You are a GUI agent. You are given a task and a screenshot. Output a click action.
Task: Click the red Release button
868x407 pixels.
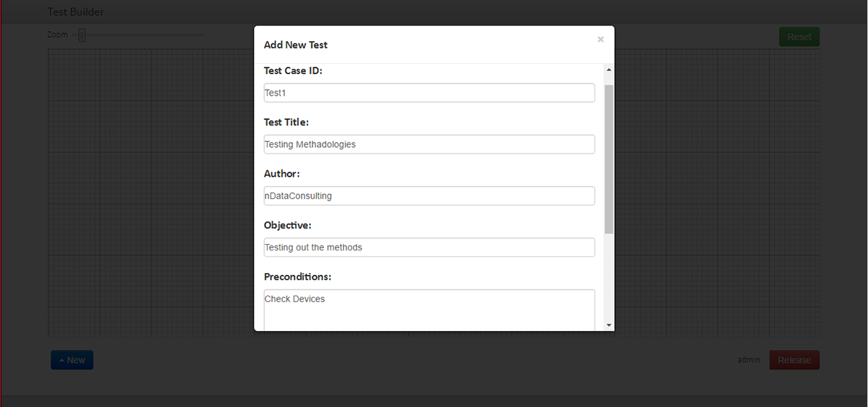[x=794, y=360]
